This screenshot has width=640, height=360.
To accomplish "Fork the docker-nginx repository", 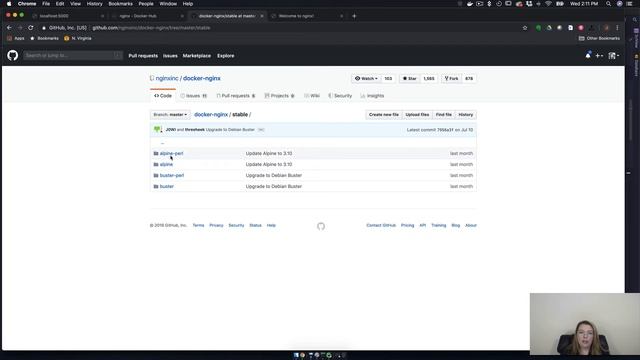I will pos(451,78).
